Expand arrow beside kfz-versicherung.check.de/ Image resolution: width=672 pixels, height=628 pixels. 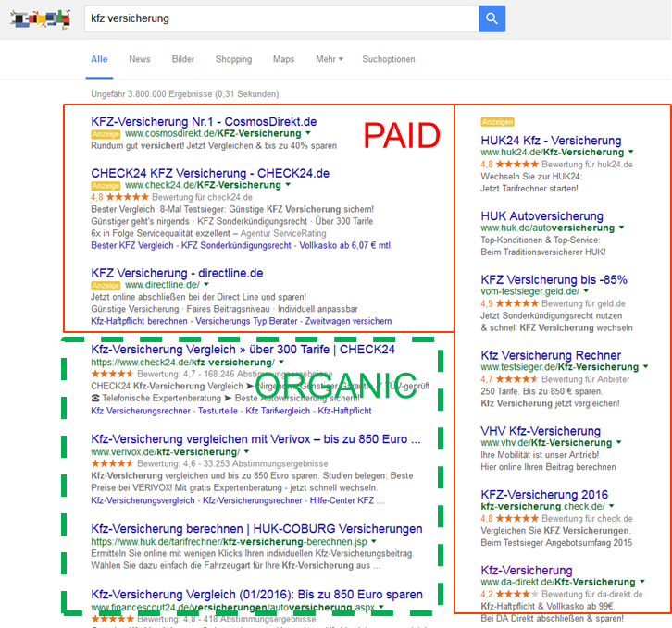(x=612, y=506)
